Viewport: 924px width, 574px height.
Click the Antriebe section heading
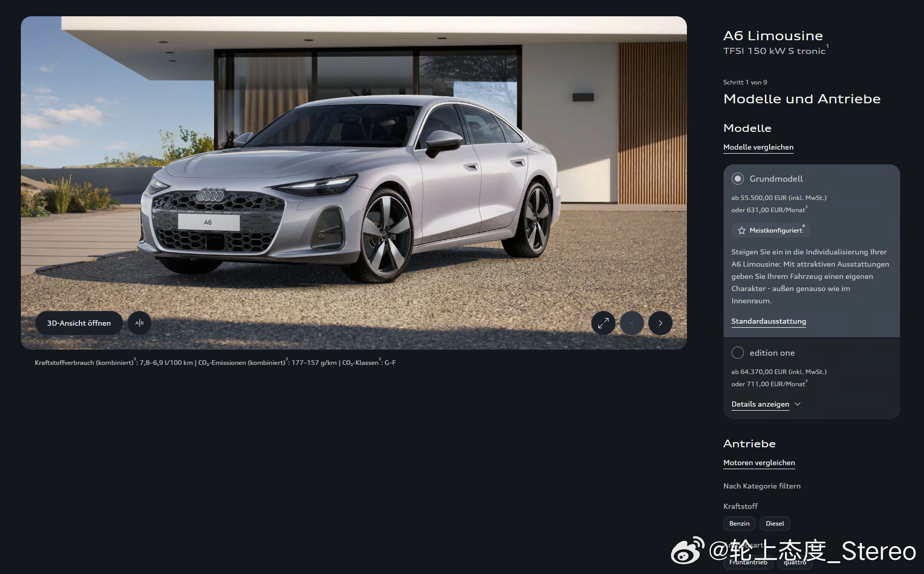(749, 444)
